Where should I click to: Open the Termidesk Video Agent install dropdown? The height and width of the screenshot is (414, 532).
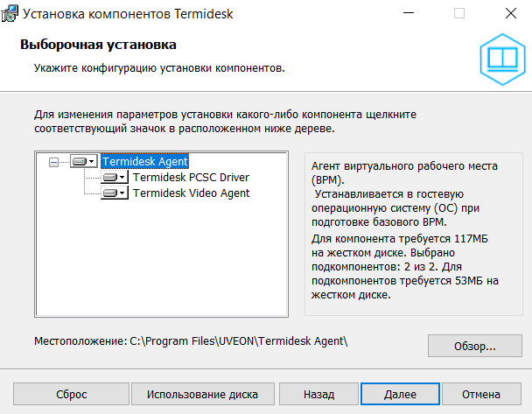[x=115, y=193]
